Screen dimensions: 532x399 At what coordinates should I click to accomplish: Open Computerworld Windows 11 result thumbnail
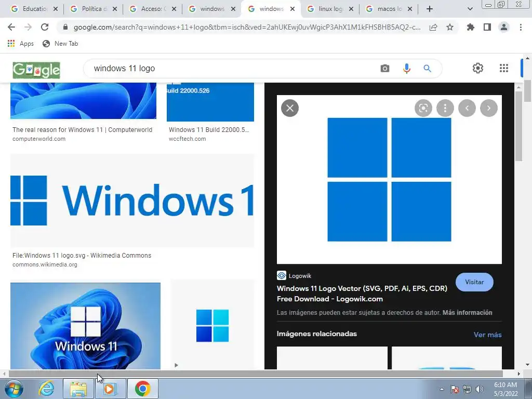tap(84, 101)
